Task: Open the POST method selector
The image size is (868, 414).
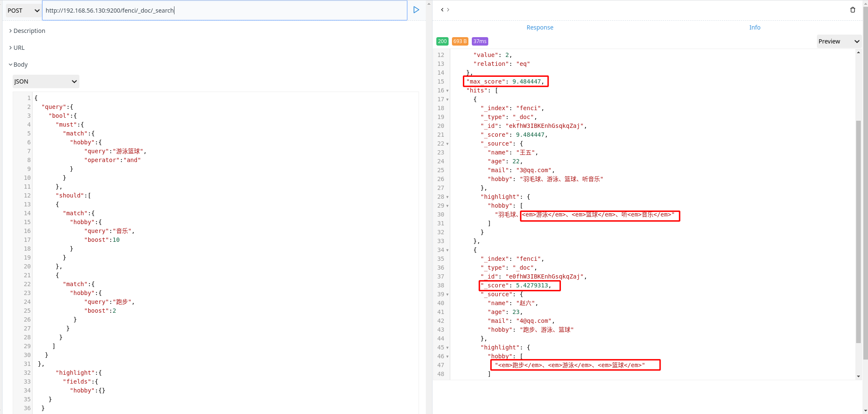Action: click(x=23, y=10)
